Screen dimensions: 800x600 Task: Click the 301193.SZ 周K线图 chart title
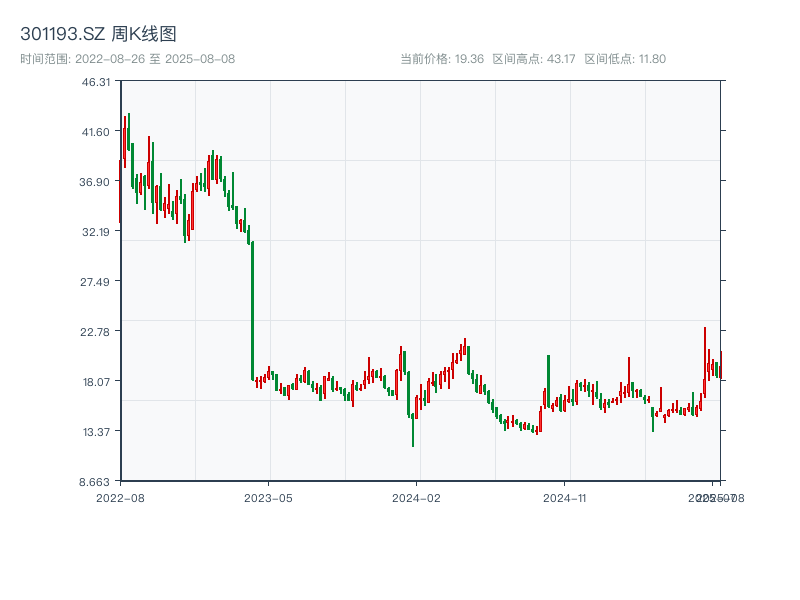point(99,35)
